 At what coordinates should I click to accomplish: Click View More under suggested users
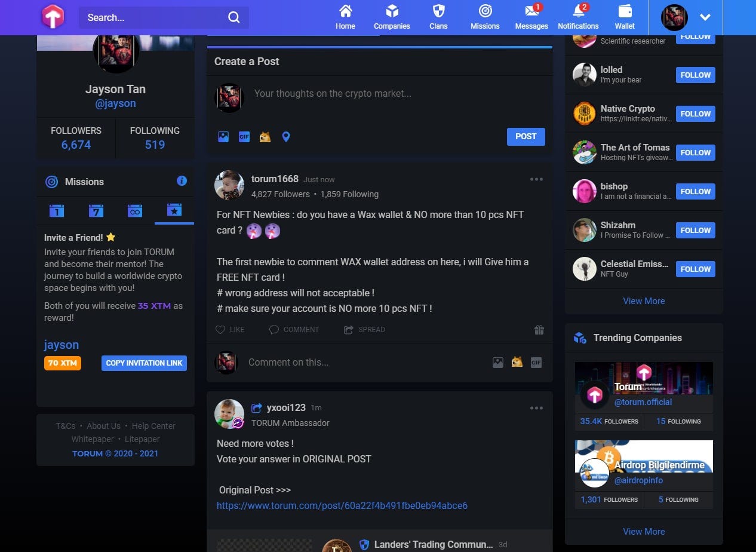644,300
